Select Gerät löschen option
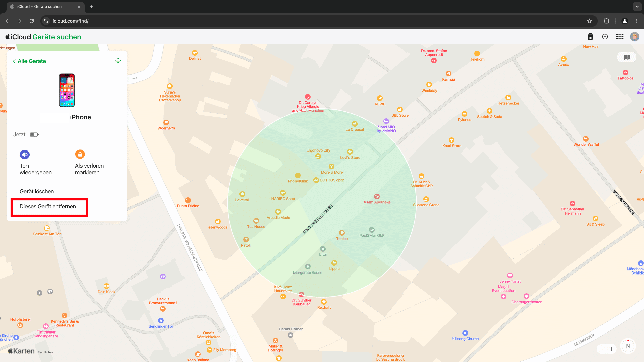Image resolution: width=644 pixels, height=362 pixels. click(37, 191)
